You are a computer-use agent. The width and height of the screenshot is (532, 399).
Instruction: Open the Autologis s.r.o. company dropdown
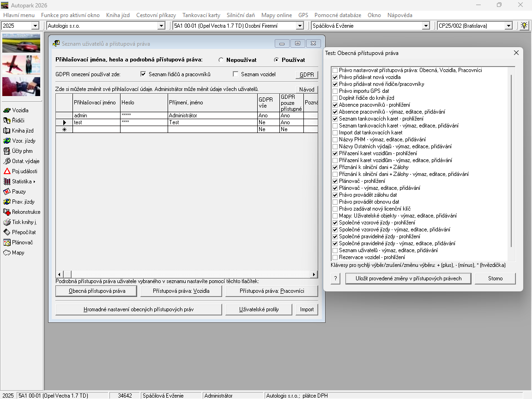coord(161,26)
